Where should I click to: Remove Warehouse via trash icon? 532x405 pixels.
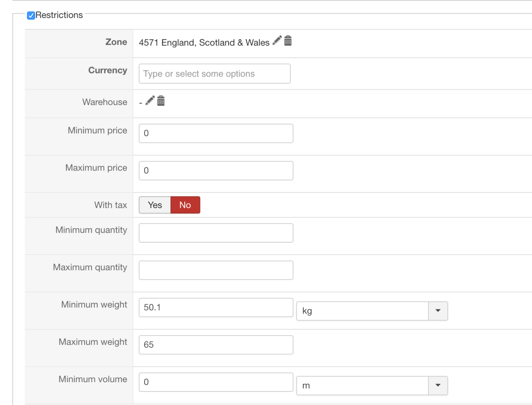coord(161,100)
